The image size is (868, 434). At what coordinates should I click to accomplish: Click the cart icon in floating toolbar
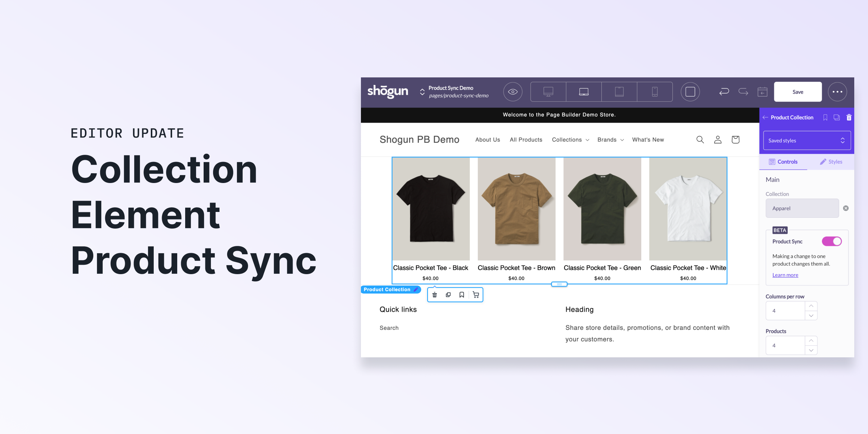click(476, 295)
